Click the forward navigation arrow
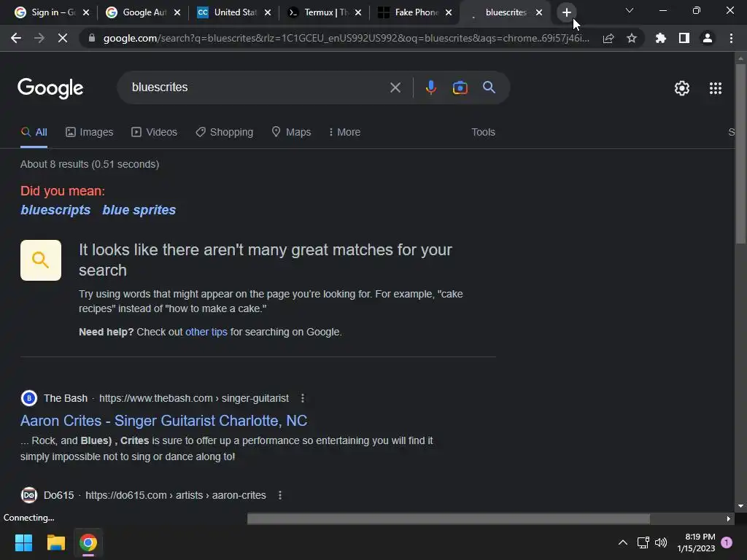The height and width of the screenshot is (560, 747). pos(39,38)
